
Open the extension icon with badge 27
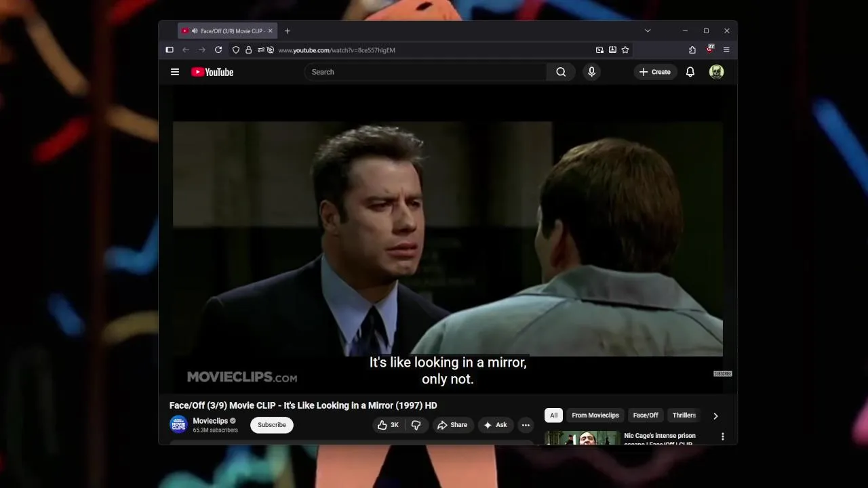click(709, 49)
